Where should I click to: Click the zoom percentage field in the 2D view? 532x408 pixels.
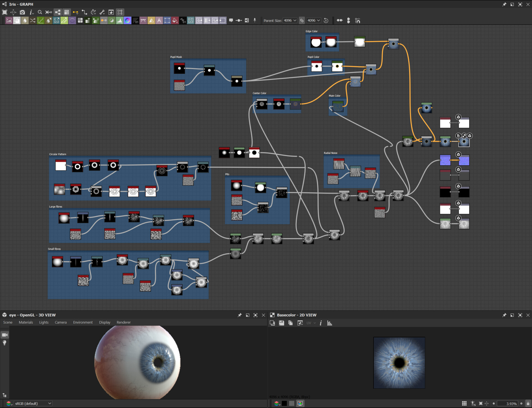pos(510,403)
